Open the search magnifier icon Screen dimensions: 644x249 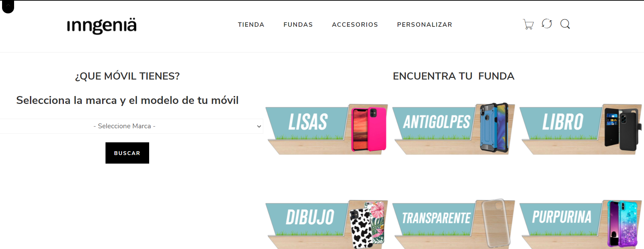coord(565,24)
